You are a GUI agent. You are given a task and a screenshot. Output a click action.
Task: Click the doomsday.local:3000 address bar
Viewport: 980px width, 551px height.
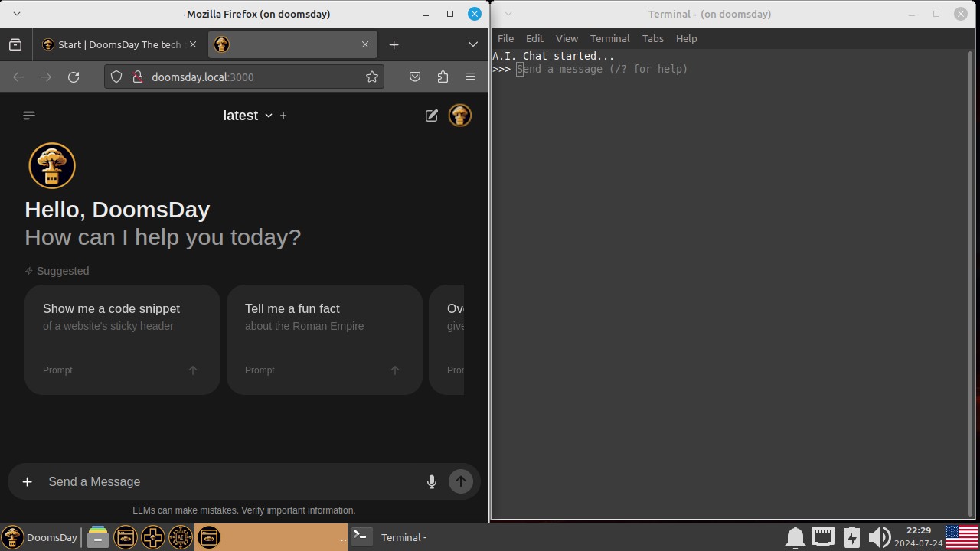coord(245,77)
